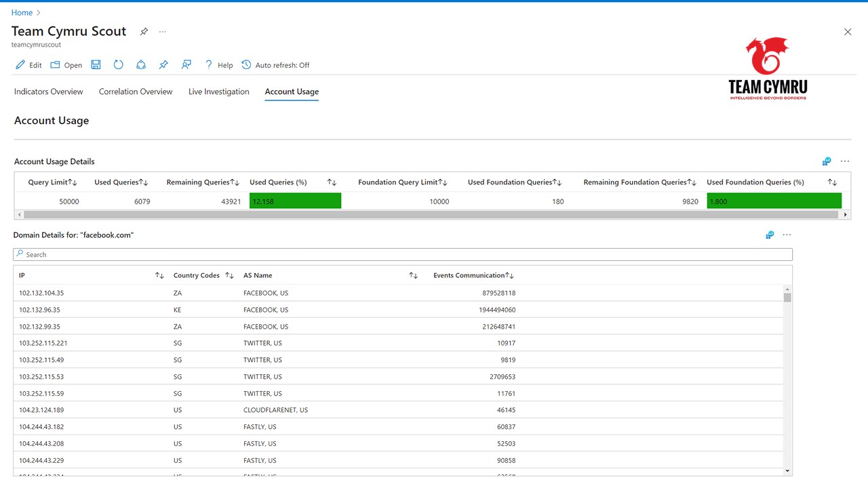The image size is (868, 488).
Task: Refresh the workbook using the circular arrow icon
Action: [x=118, y=64]
